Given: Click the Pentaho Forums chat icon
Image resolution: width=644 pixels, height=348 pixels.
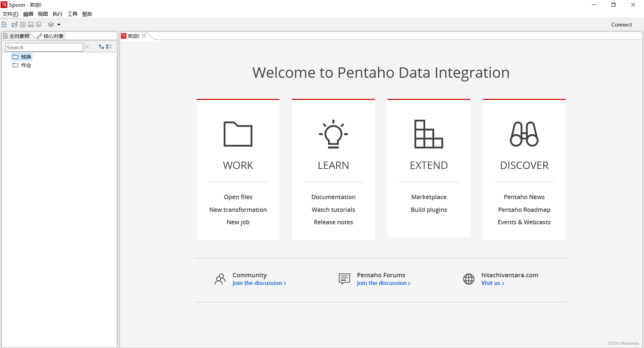Looking at the screenshot, I should [344, 279].
